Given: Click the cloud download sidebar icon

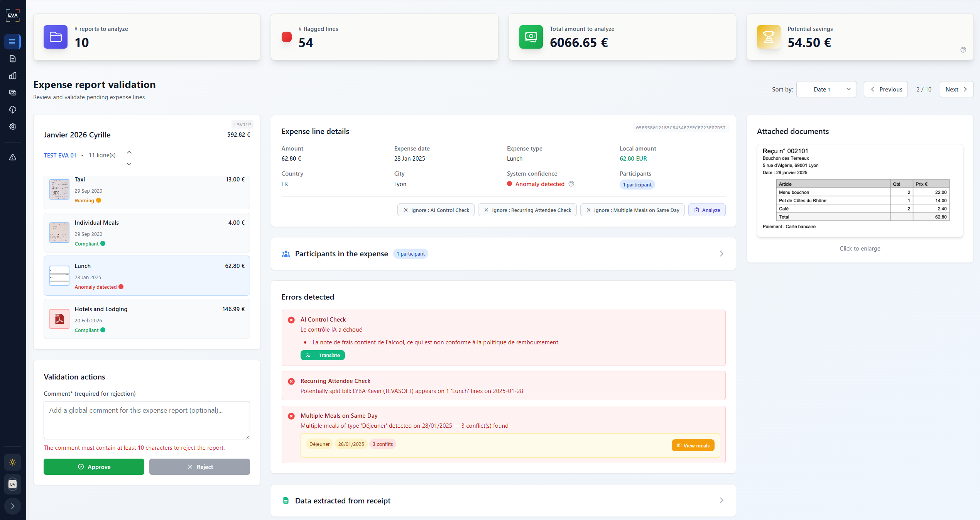Looking at the screenshot, I should [13, 110].
